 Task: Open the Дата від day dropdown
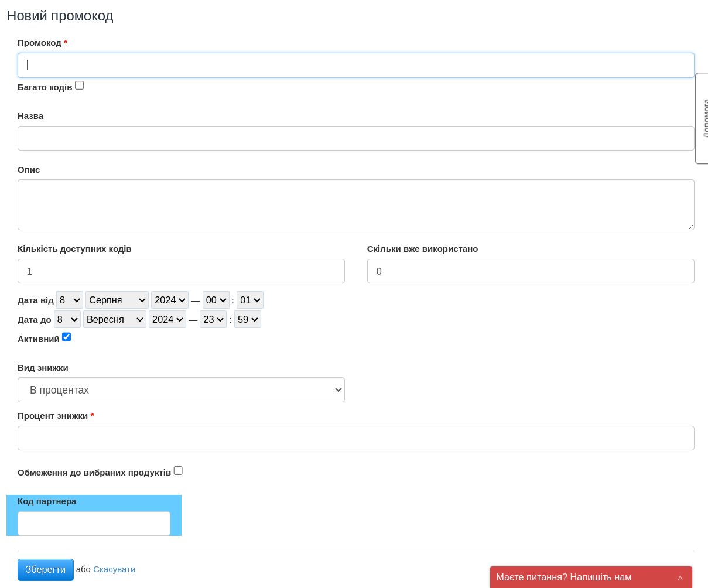(x=70, y=300)
